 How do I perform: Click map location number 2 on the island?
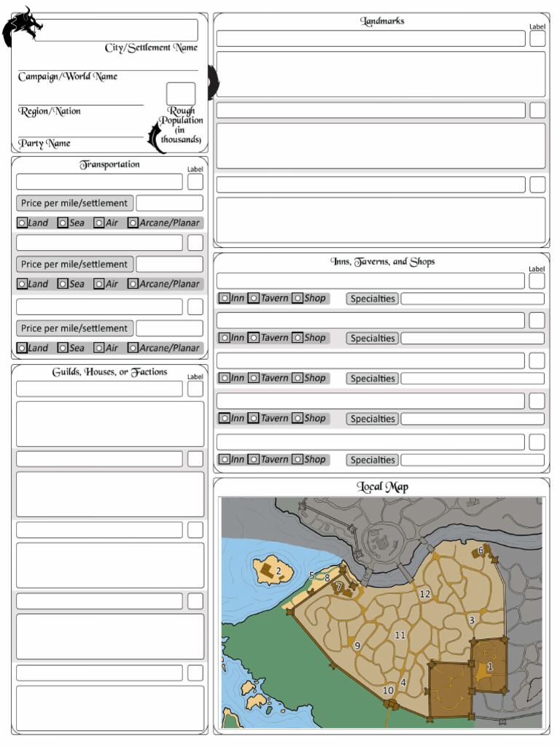[x=279, y=570]
